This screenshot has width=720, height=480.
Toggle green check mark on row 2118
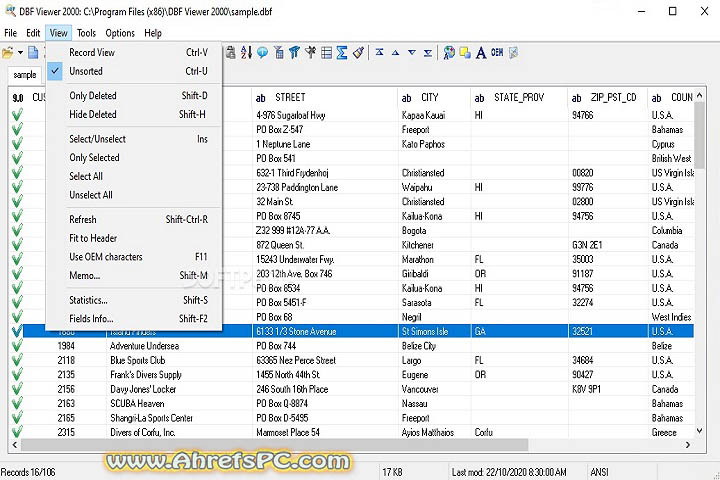click(x=17, y=360)
